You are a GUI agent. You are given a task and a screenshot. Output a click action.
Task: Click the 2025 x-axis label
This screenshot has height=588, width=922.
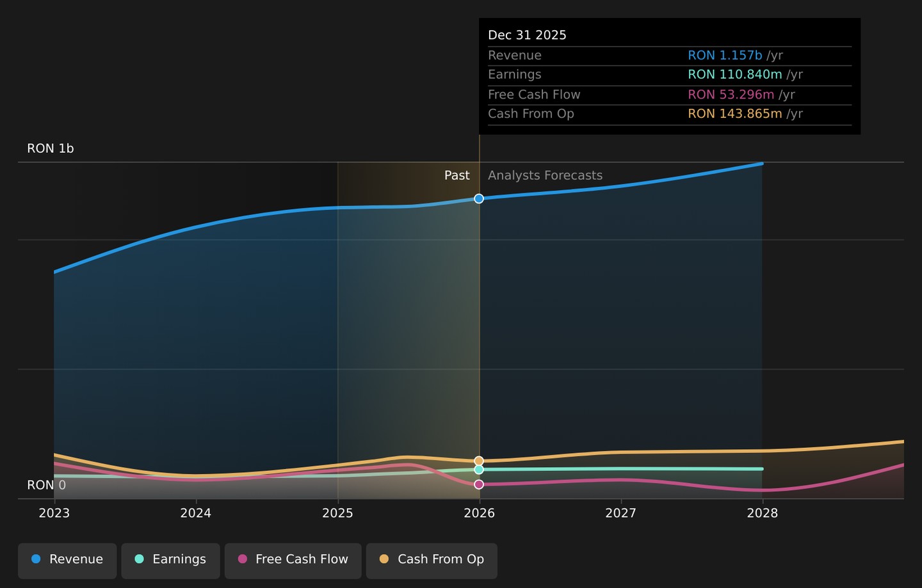[337, 513]
